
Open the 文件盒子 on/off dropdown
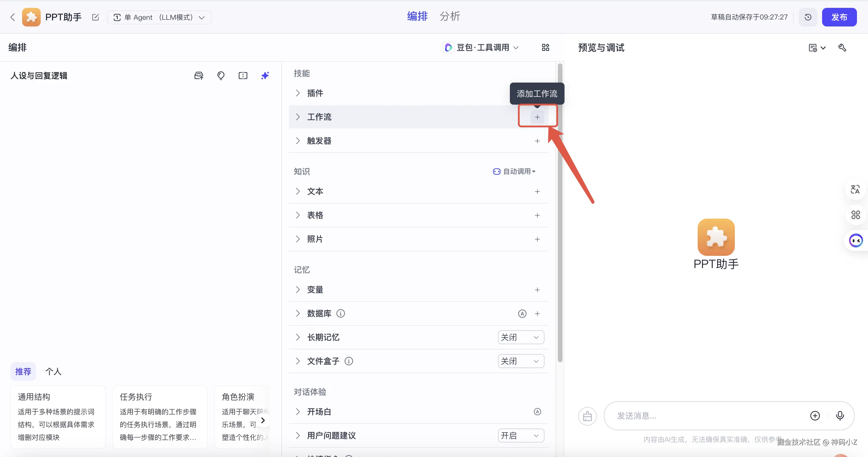pos(521,361)
